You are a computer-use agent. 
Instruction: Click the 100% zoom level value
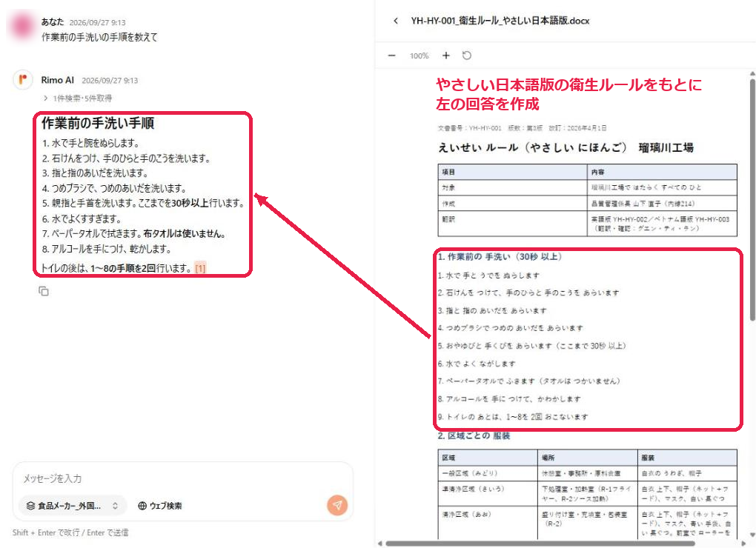tap(419, 56)
